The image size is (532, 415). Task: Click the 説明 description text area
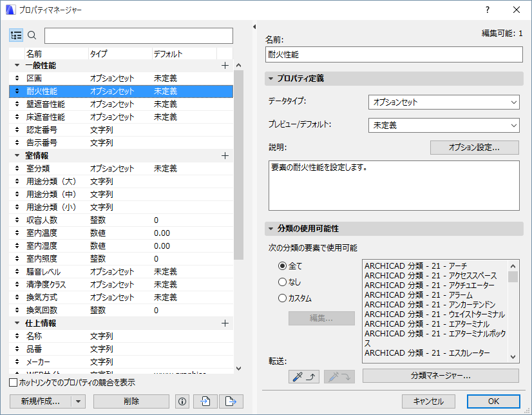pyautogui.click(x=394, y=186)
